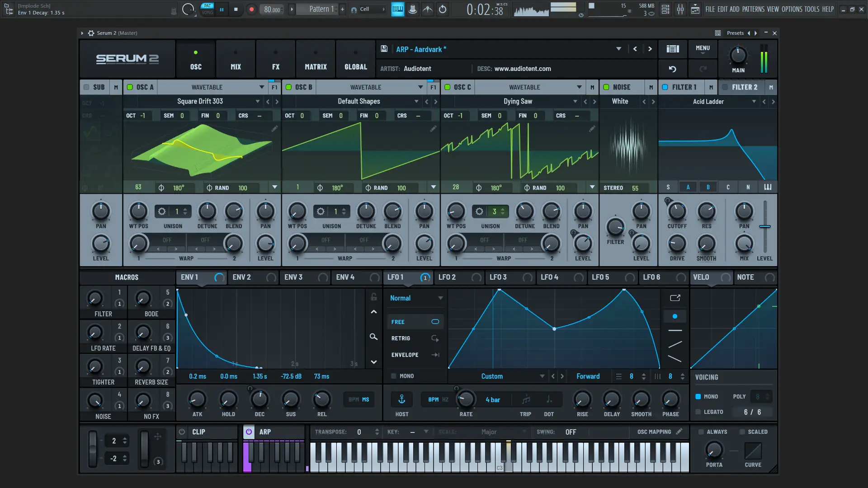Enable FREE mode for LFO 1

[x=415, y=322]
